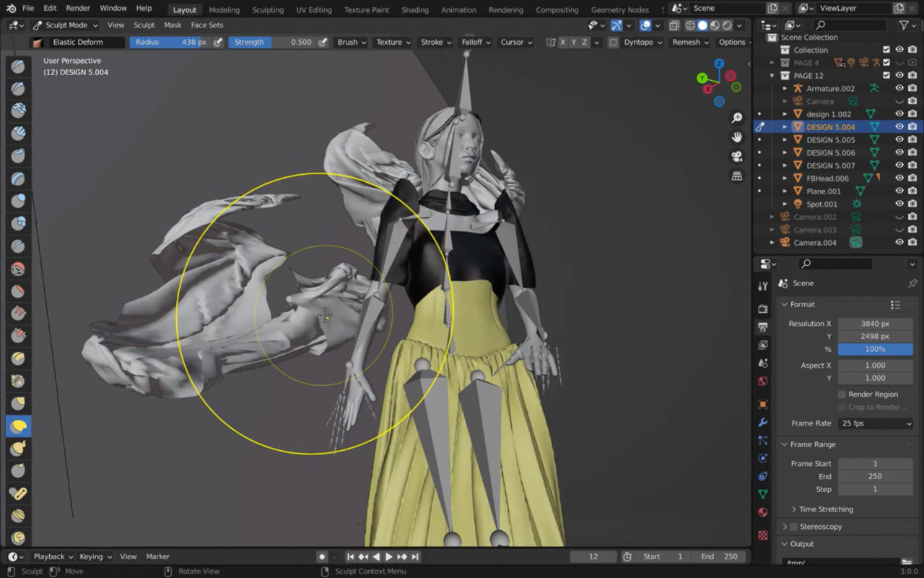Screen dimensions: 924x578
Task: Open the Render menu
Action: point(77,8)
